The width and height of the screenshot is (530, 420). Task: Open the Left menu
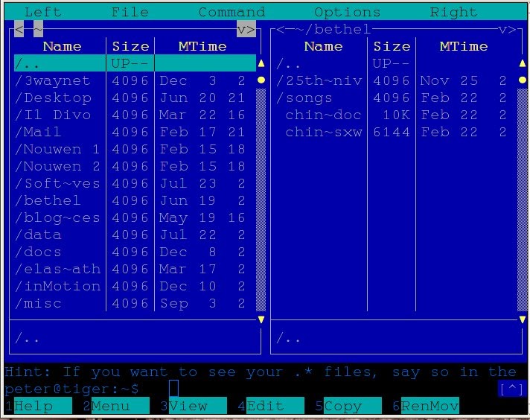coord(43,12)
